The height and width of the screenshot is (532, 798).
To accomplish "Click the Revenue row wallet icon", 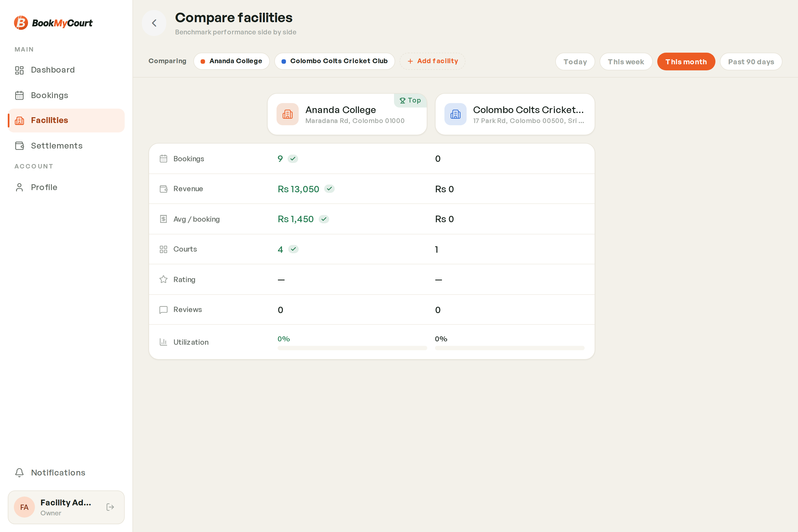I will tap(163, 189).
